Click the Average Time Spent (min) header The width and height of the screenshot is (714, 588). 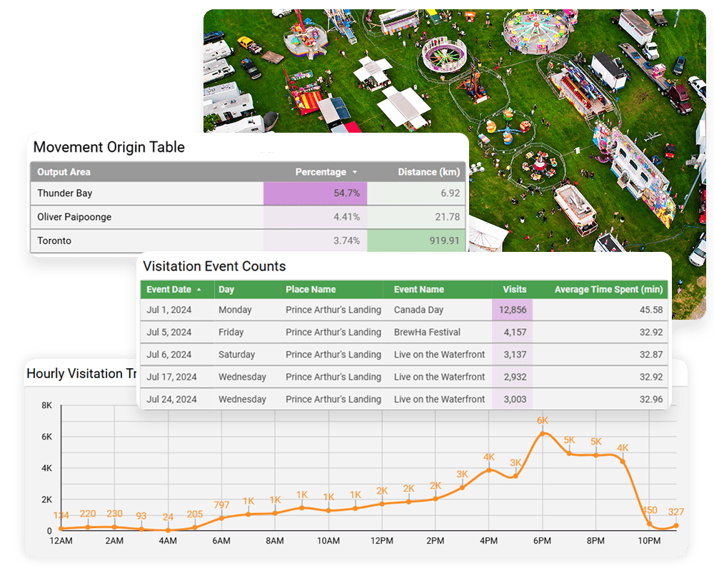pyautogui.click(x=608, y=290)
